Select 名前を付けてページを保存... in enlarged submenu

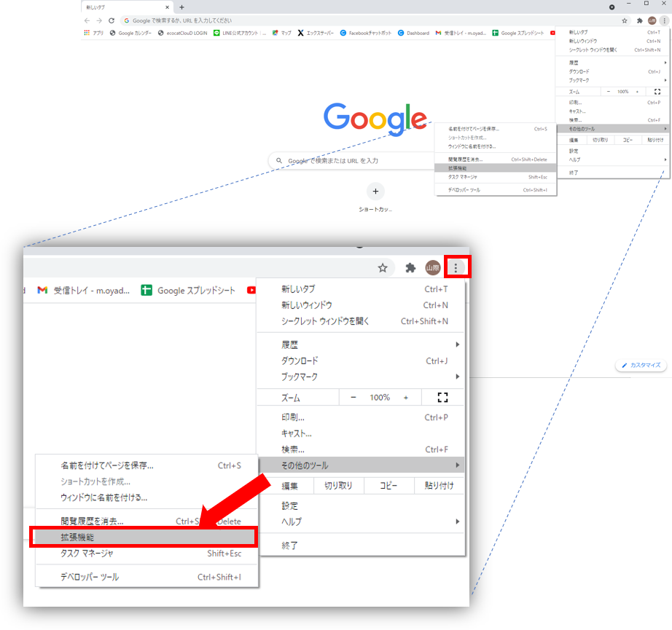[x=147, y=465]
